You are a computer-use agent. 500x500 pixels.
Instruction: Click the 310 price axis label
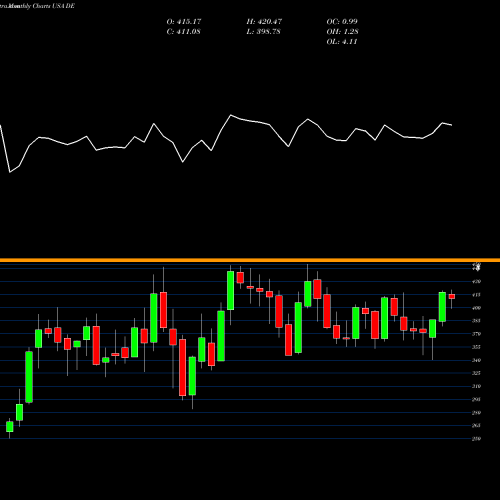[x=477, y=386]
